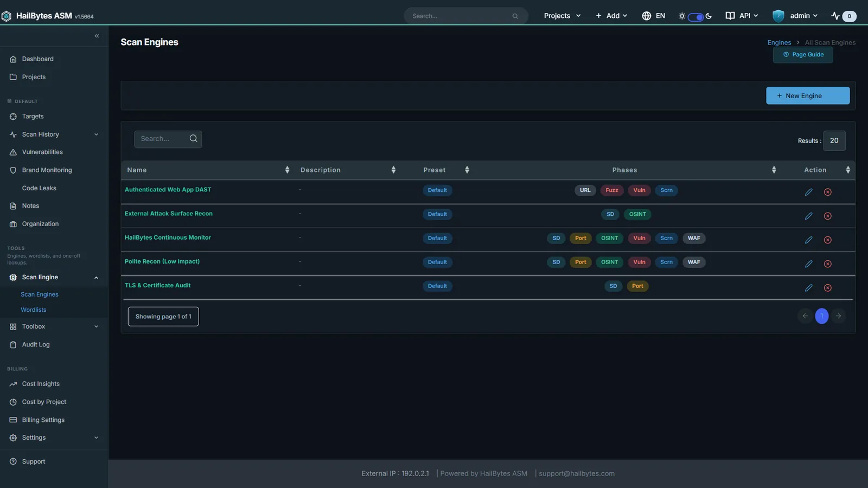Click the HailBytes ASM logo icon
The width and height of the screenshot is (868, 488).
[x=6, y=16]
